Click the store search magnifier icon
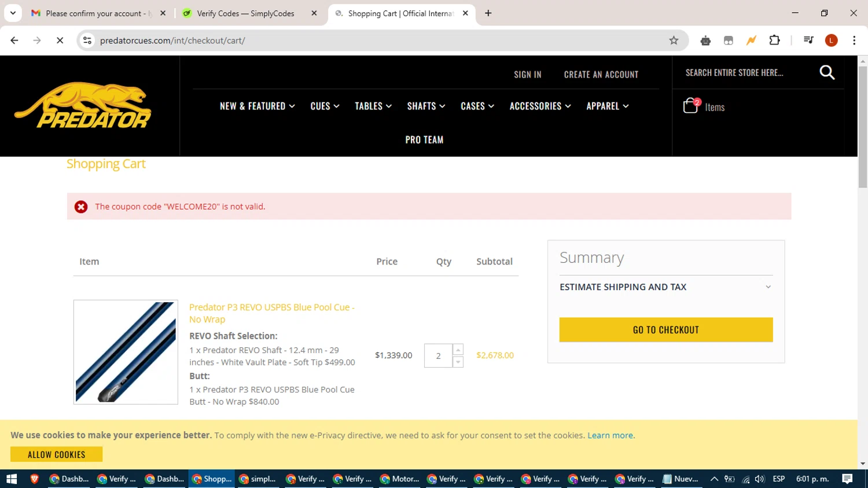The image size is (868, 488). pyautogui.click(x=827, y=72)
